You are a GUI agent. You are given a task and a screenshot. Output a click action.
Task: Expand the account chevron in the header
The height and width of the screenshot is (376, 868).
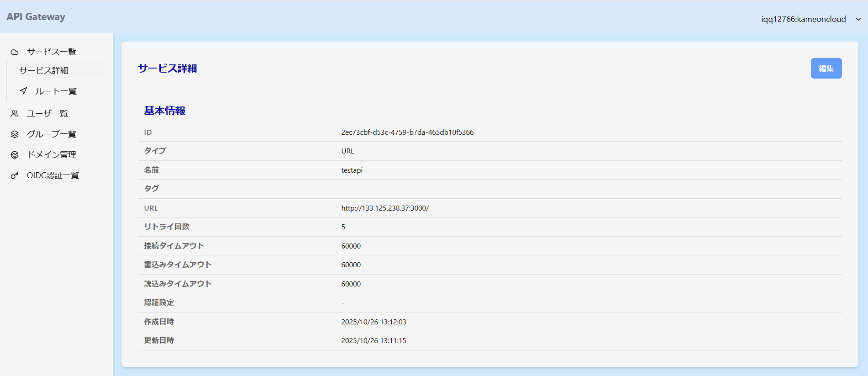click(x=858, y=19)
